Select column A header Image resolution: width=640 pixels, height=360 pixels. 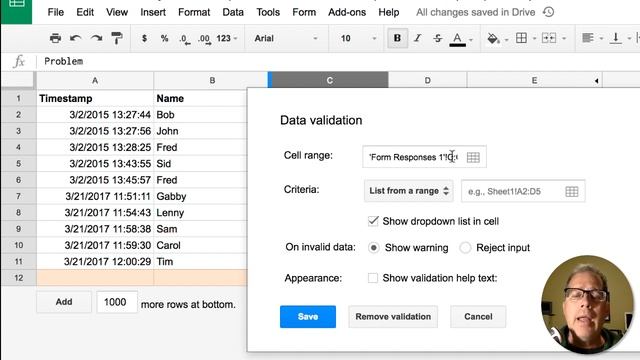[x=95, y=80]
